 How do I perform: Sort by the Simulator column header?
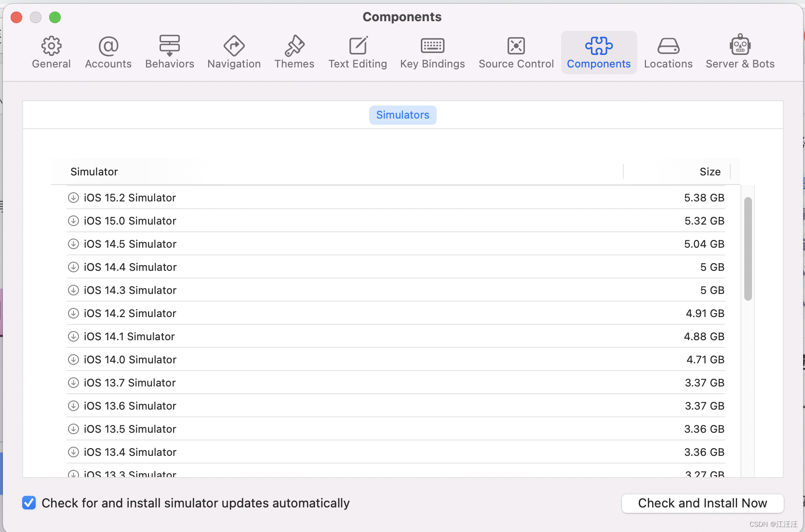click(x=94, y=172)
